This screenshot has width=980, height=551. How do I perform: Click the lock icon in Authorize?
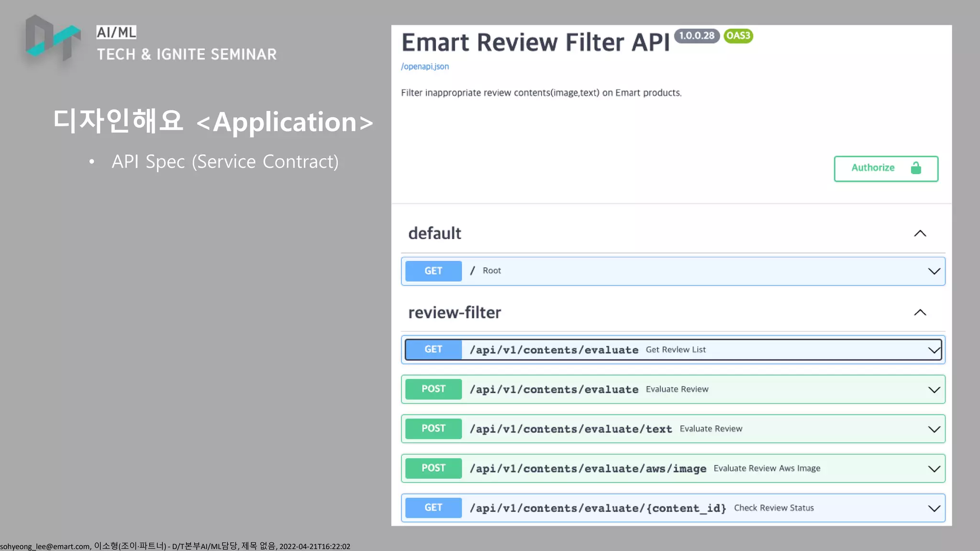tap(916, 168)
